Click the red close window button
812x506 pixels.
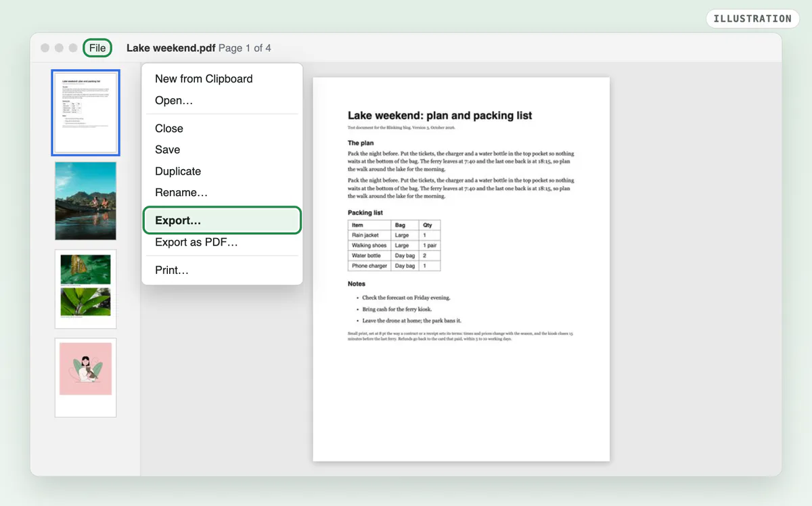(45, 48)
